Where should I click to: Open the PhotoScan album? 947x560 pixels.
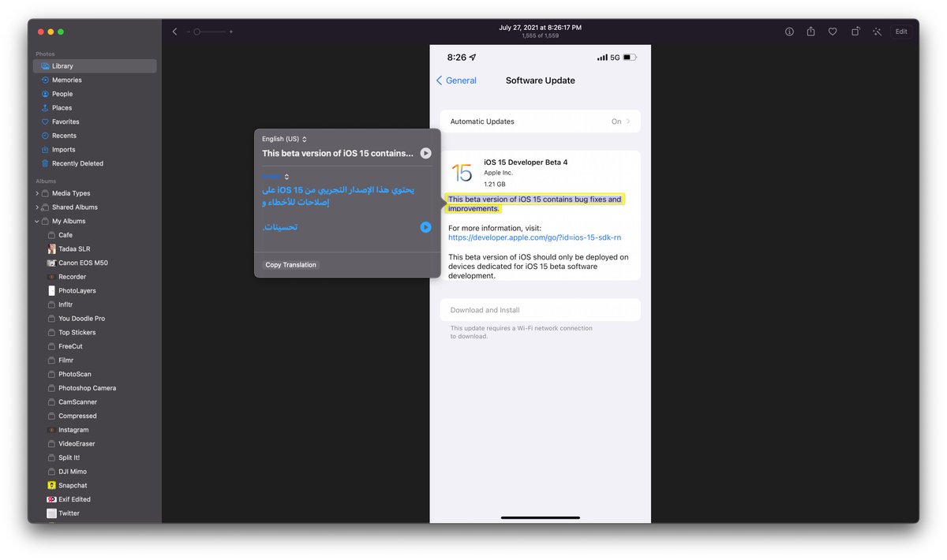95,374
